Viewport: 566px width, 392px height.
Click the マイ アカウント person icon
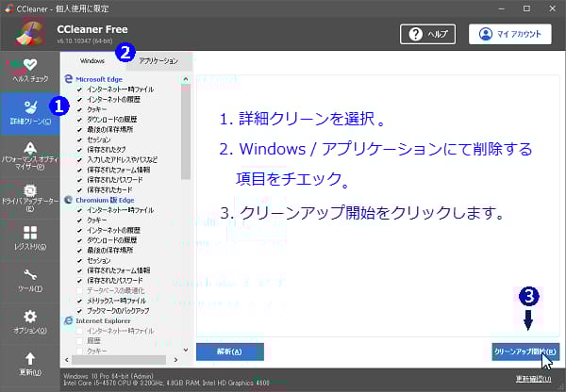(486, 34)
